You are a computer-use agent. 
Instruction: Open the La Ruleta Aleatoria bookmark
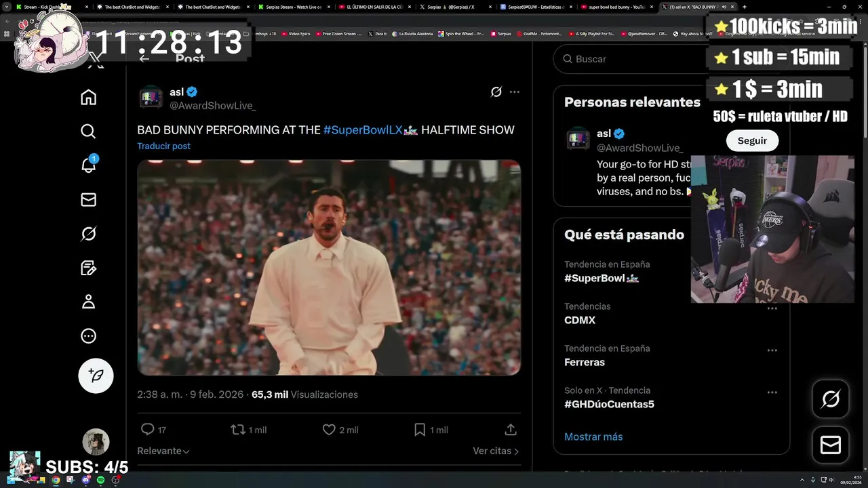pyautogui.click(x=412, y=33)
